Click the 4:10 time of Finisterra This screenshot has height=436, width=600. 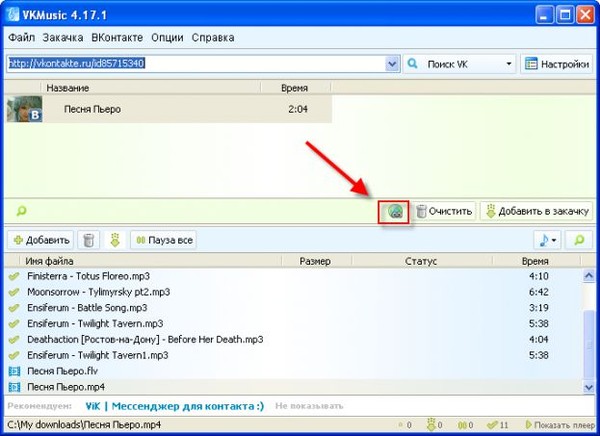point(539,276)
